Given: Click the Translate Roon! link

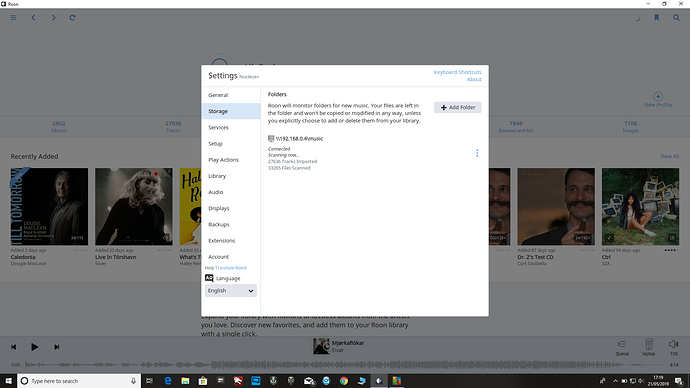Looking at the screenshot, I should 231,268.
